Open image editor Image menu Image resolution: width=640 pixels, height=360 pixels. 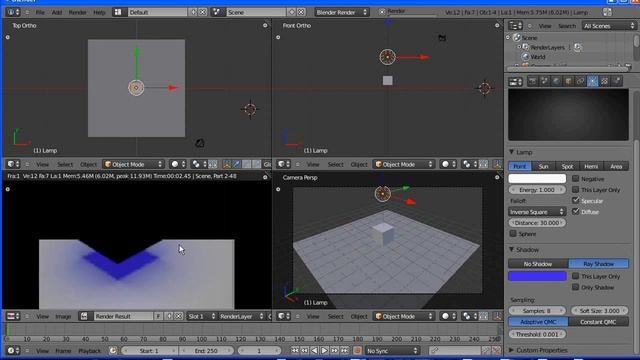pyautogui.click(x=63, y=316)
